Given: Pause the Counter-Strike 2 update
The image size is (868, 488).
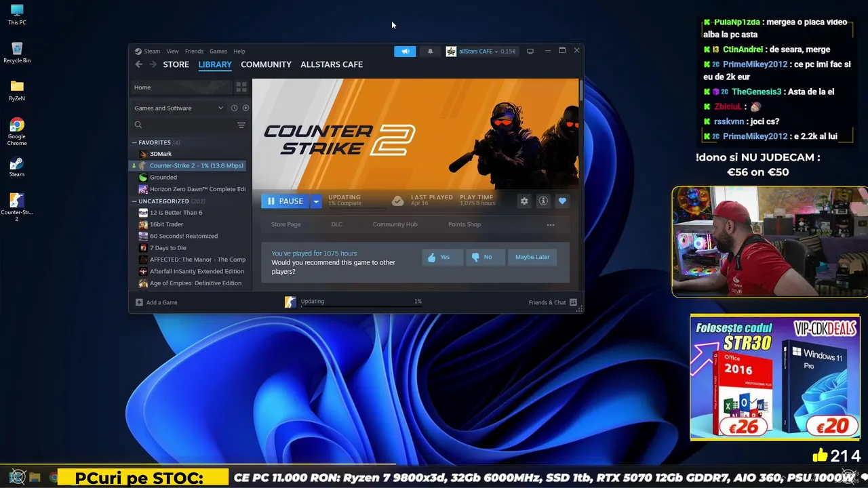Looking at the screenshot, I should coord(285,201).
